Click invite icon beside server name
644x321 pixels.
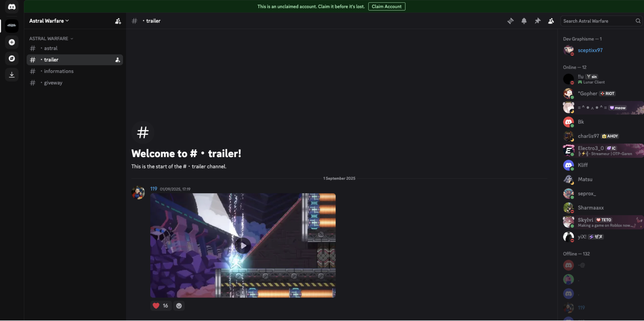(x=118, y=21)
